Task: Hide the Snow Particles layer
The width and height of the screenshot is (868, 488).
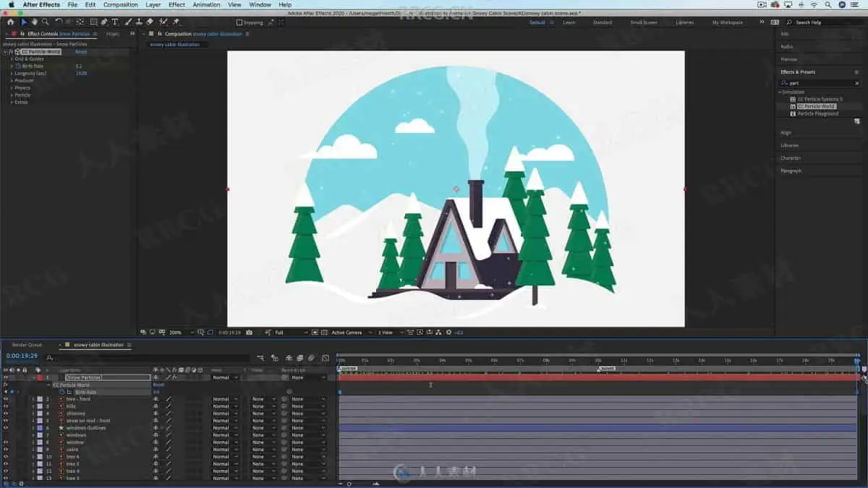Action: [x=5, y=377]
